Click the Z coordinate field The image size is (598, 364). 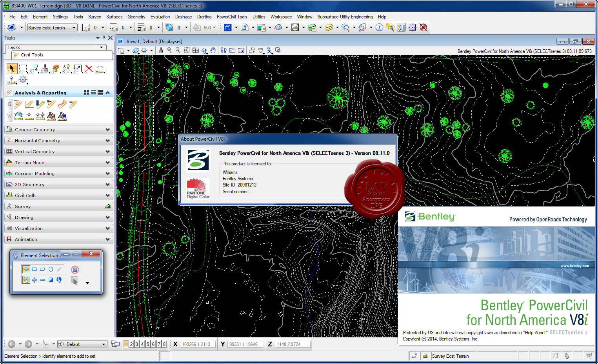click(x=293, y=344)
